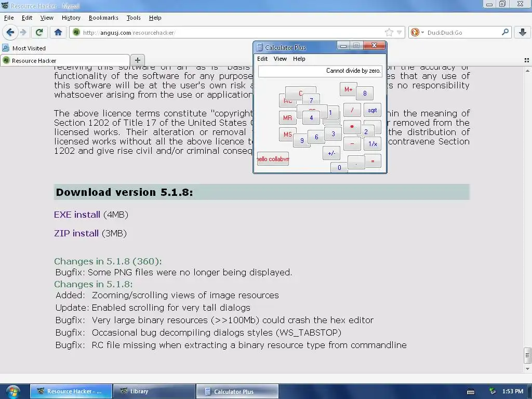Click the forward navigation arrow

(x=23, y=32)
